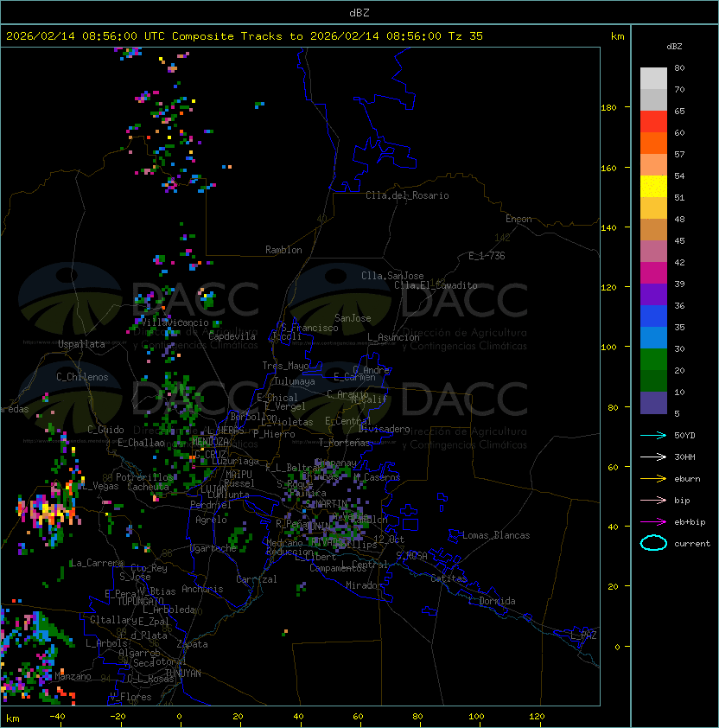Click the '12_Oct' label
This screenshot has height=728, width=719.
click(389, 540)
